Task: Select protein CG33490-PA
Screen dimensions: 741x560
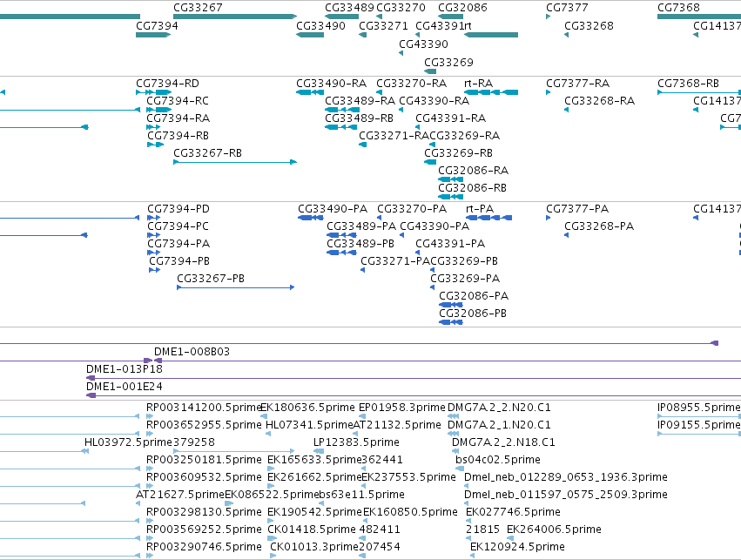Action: coord(333,209)
